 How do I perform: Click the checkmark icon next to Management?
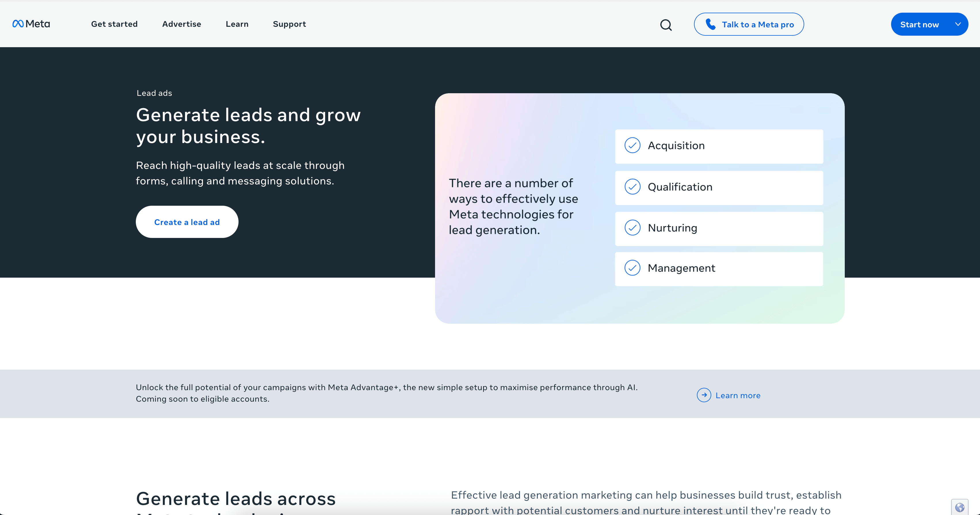[632, 268]
